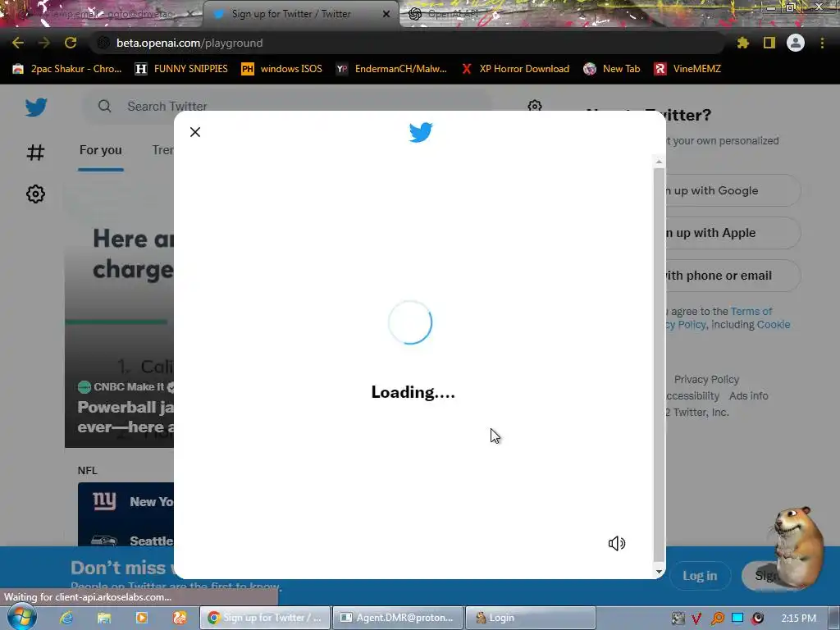The width and height of the screenshot is (840, 630).
Task: Go forward in browser history
Action: (x=44, y=43)
